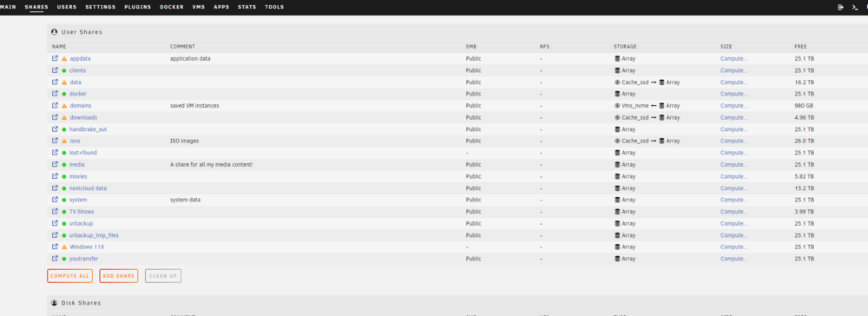Go to the Plugins tab
868x316 pixels.
point(138,7)
